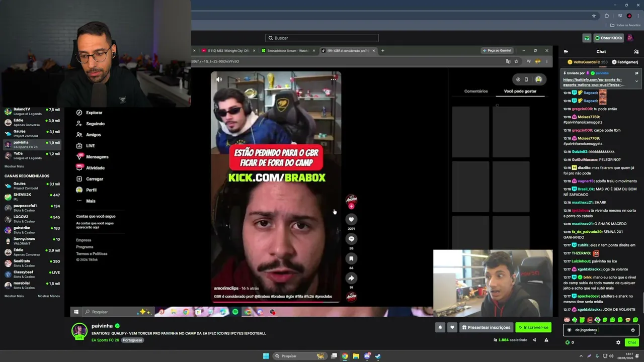Open the TikTok LIVE menu item
This screenshot has width=644, height=362.
[x=86, y=146]
